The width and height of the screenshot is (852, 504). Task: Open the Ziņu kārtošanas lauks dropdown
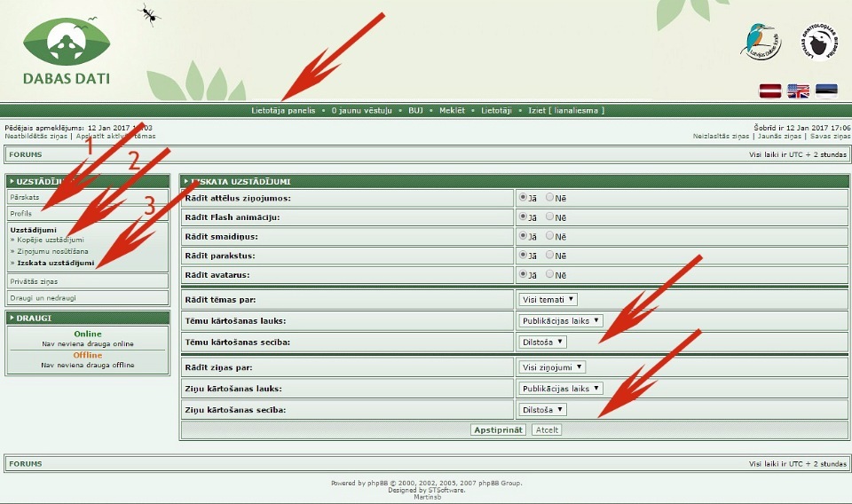pos(560,389)
